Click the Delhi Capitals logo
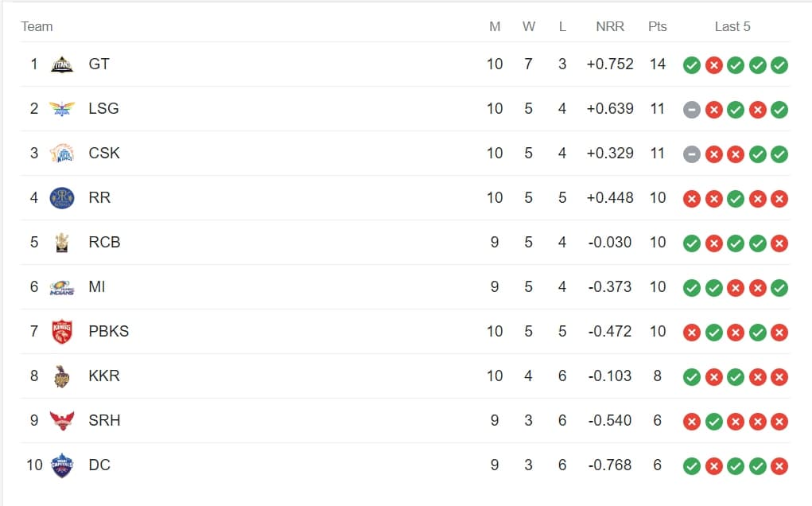The width and height of the screenshot is (812, 506). pos(62,465)
